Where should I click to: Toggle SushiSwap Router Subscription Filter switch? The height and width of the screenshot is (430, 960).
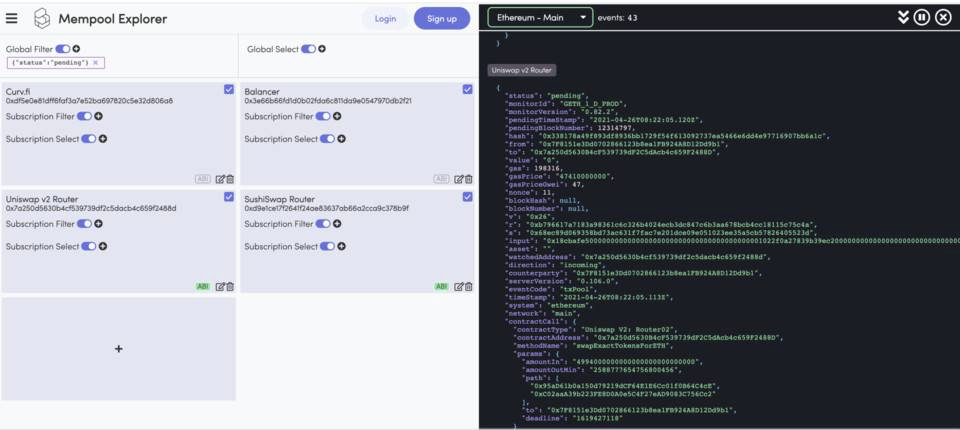tap(323, 224)
